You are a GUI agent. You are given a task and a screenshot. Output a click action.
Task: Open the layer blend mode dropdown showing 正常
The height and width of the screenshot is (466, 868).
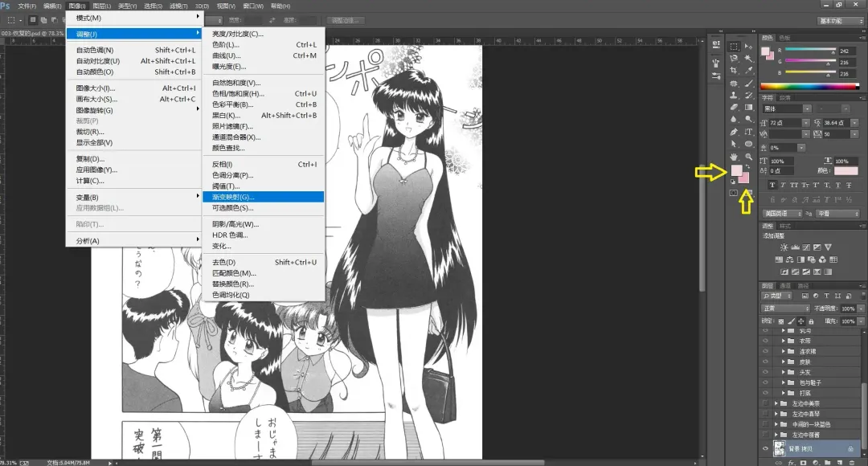point(784,307)
